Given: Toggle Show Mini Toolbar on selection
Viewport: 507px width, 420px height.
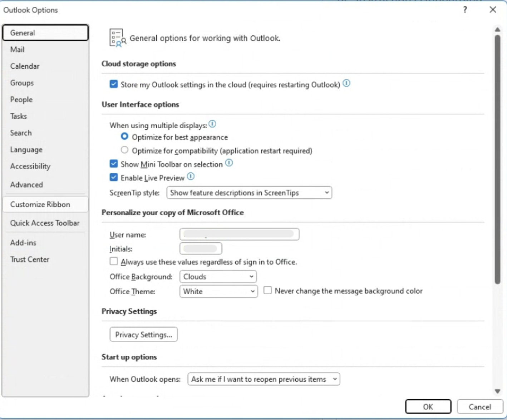Looking at the screenshot, I should coord(114,164).
